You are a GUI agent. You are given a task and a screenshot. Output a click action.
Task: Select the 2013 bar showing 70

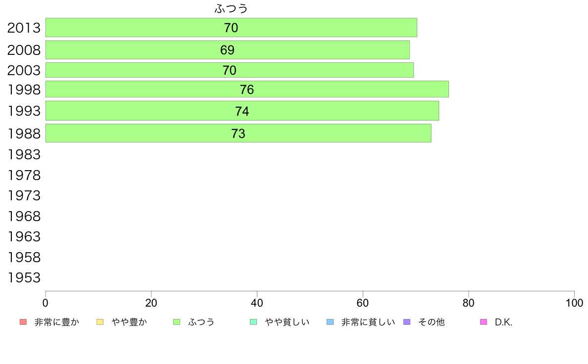[x=231, y=27]
